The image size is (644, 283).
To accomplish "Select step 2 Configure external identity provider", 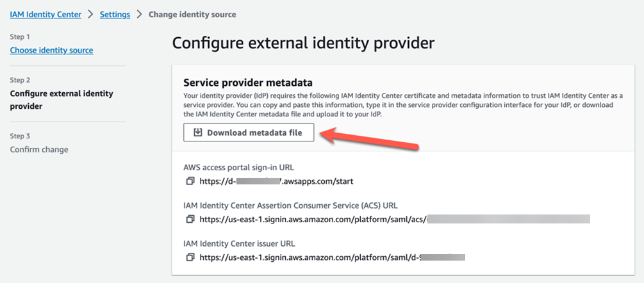I will coord(62,100).
